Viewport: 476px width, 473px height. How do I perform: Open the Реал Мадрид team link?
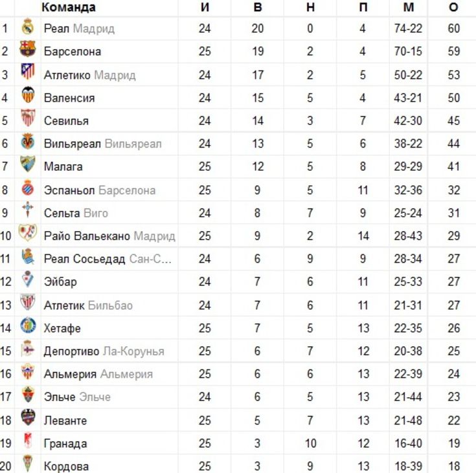click(x=79, y=28)
